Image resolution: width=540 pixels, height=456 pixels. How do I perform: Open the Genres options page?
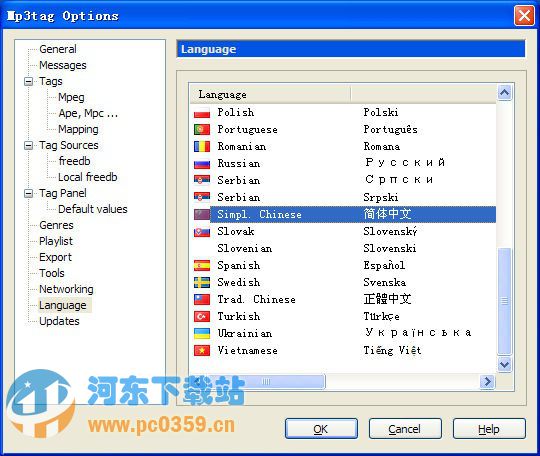coord(56,225)
